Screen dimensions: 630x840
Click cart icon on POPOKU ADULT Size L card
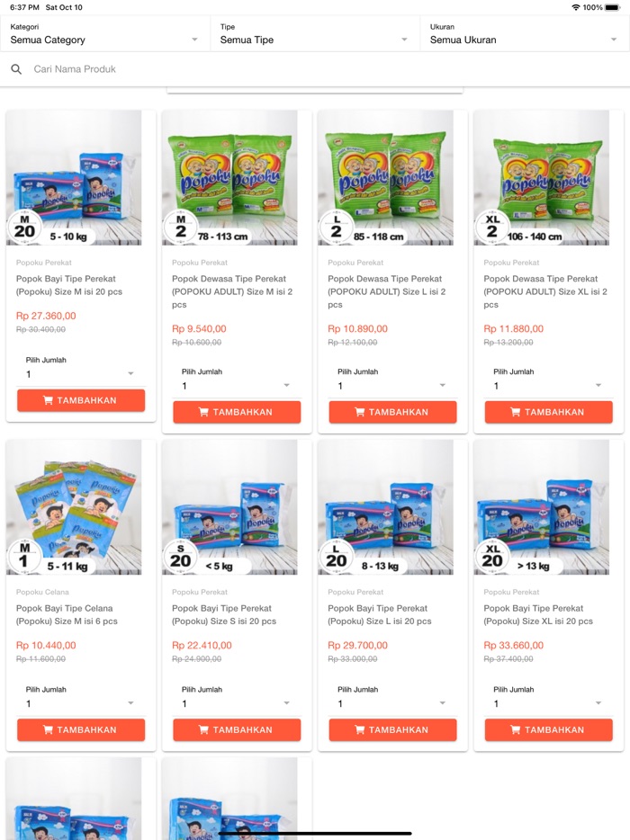point(360,412)
